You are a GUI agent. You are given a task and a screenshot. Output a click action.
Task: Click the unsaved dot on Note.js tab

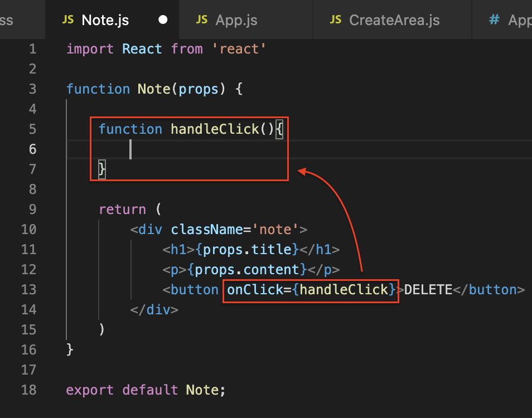pos(163,20)
